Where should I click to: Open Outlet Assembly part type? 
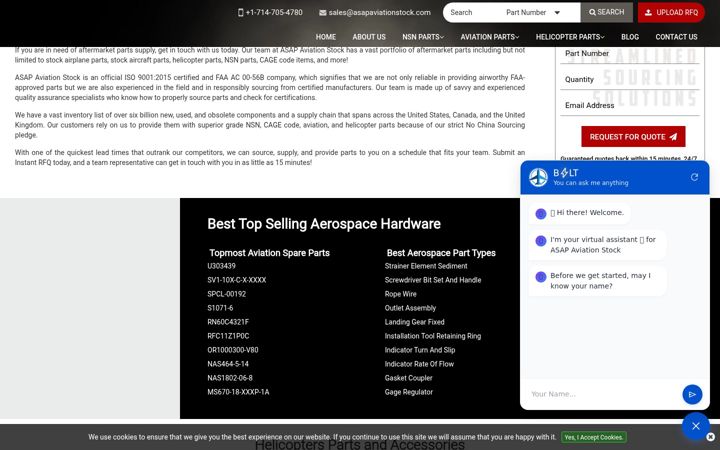pyautogui.click(x=410, y=308)
